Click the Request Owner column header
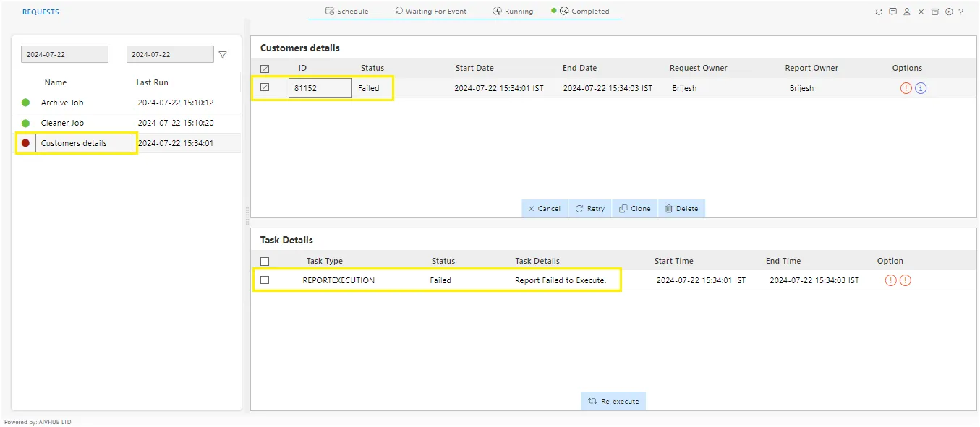Image resolution: width=980 pixels, height=427 pixels. [699, 68]
